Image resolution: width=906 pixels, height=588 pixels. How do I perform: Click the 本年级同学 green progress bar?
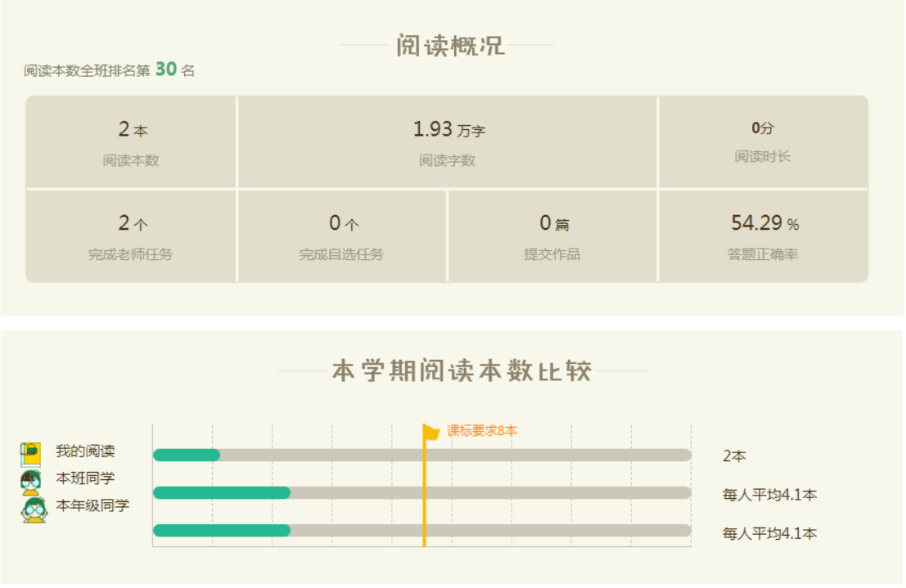click(x=222, y=531)
